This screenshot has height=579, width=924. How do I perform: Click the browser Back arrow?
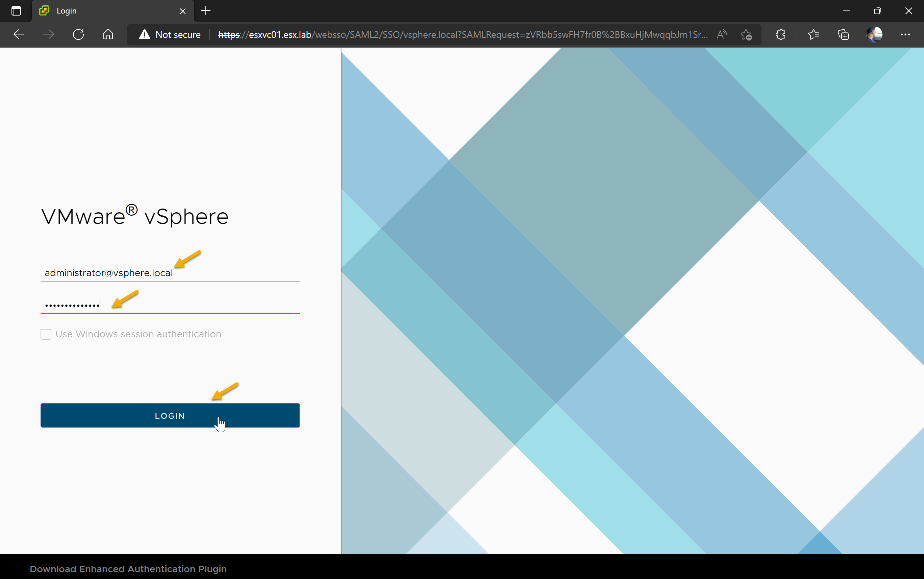19,34
